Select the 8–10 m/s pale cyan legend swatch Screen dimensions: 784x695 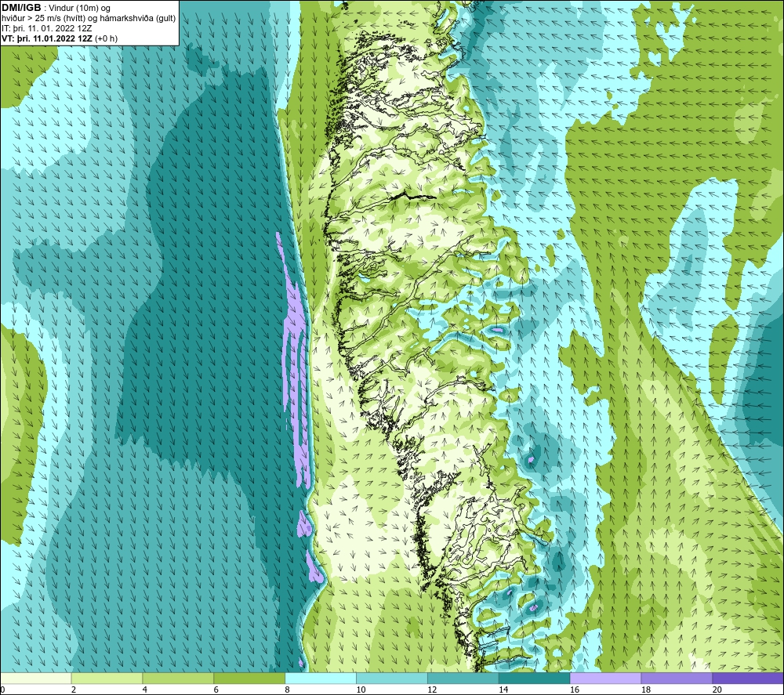tap(321, 679)
